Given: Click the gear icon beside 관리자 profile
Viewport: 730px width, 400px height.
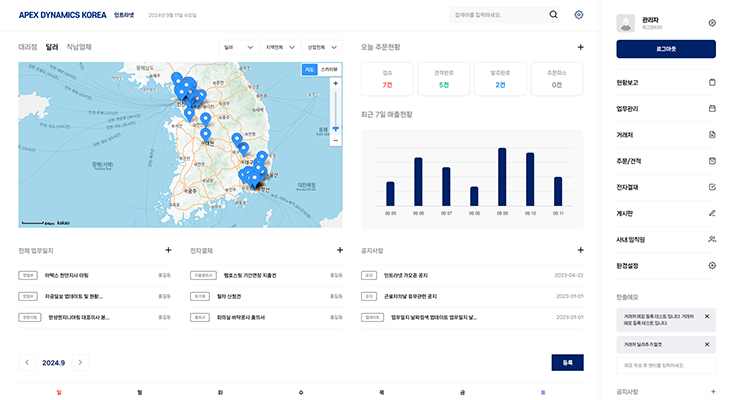Looking at the screenshot, I should (712, 23).
